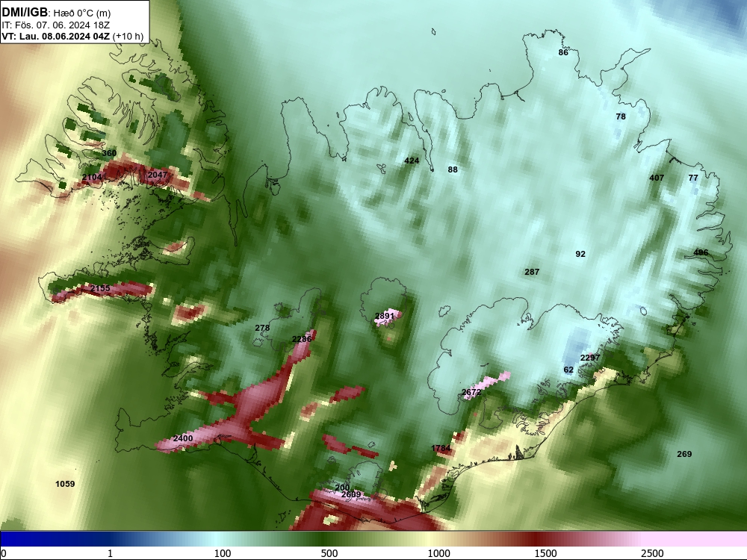Click the 2297 value on the map

click(590, 358)
